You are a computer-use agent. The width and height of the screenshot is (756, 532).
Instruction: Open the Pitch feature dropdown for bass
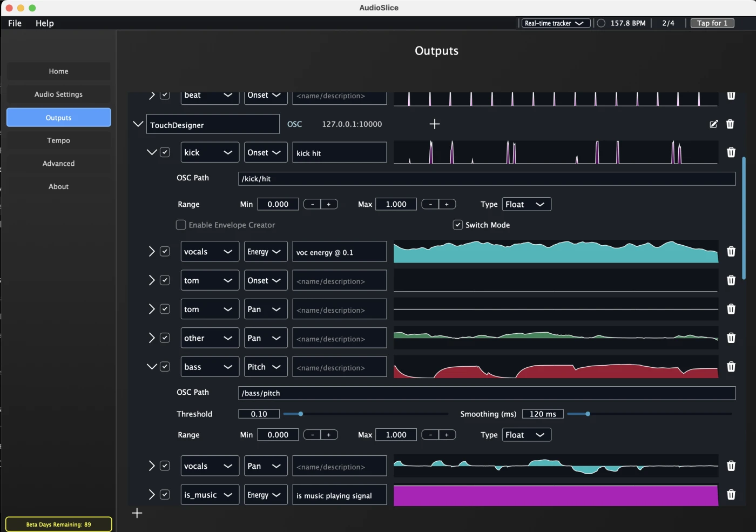click(x=266, y=367)
